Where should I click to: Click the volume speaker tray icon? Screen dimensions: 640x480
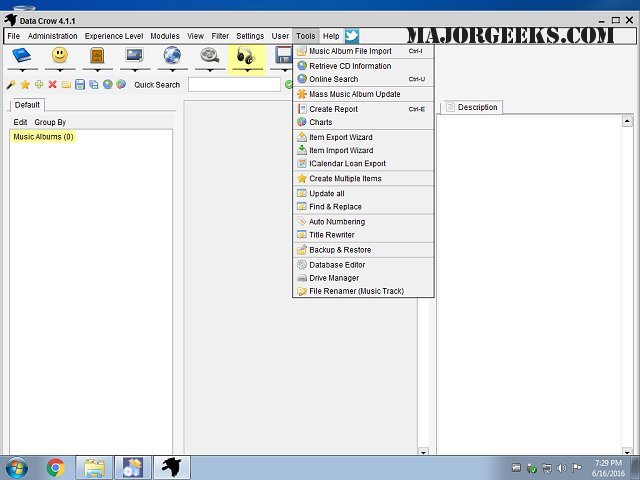point(562,468)
